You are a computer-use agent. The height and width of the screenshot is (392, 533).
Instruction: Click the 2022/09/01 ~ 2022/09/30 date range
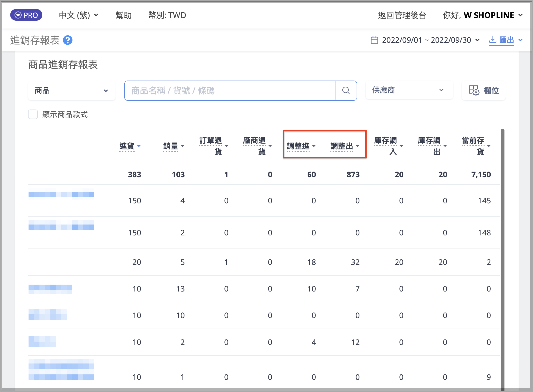tap(426, 40)
